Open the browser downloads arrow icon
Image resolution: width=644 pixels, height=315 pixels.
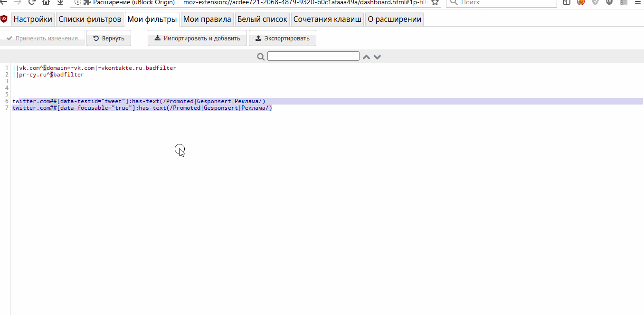click(60, 2)
